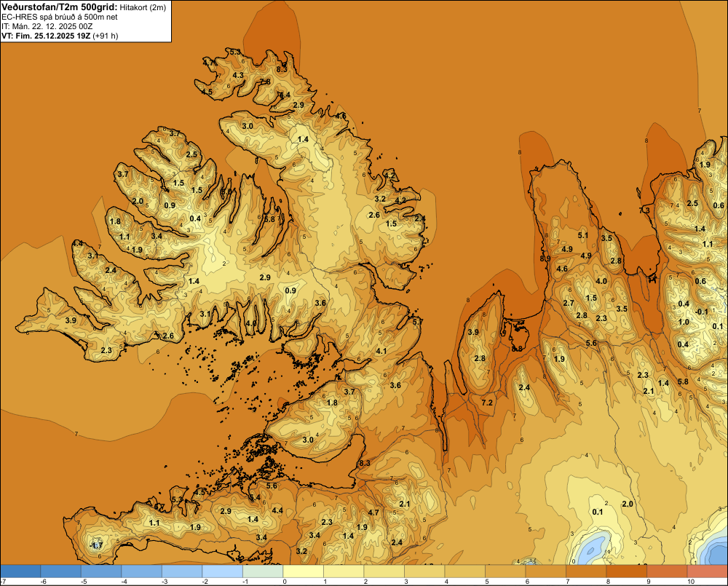Select the legend swatch between 4 and 5

point(464,571)
